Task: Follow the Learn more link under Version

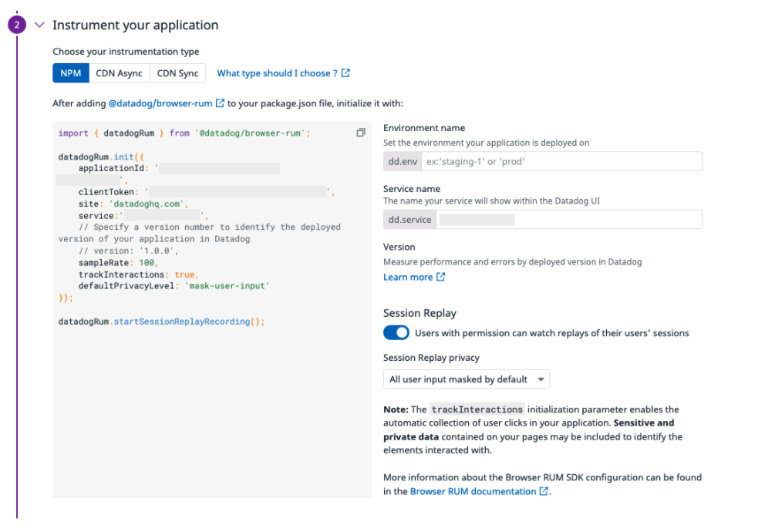Action: pos(408,277)
